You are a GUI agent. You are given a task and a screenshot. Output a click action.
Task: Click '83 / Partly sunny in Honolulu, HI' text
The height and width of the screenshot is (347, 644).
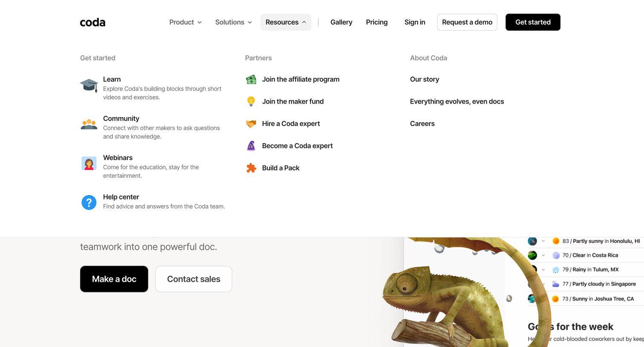point(601,241)
